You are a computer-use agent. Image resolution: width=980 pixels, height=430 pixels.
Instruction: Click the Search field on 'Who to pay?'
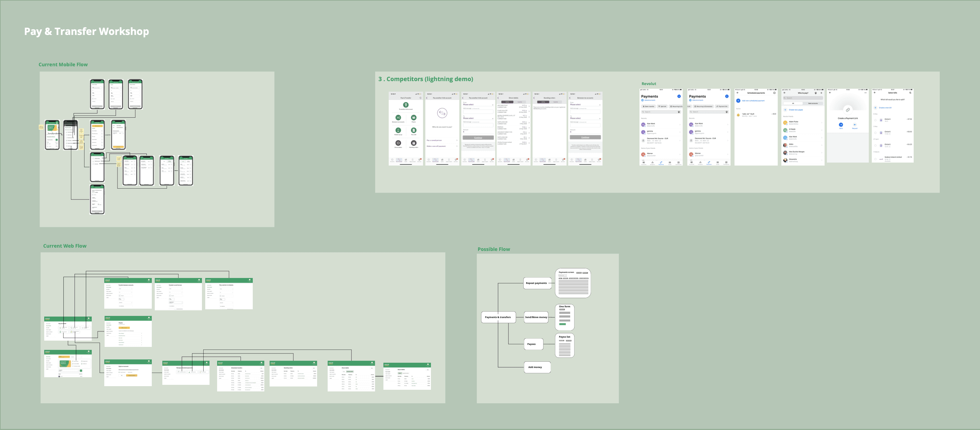click(803, 98)
